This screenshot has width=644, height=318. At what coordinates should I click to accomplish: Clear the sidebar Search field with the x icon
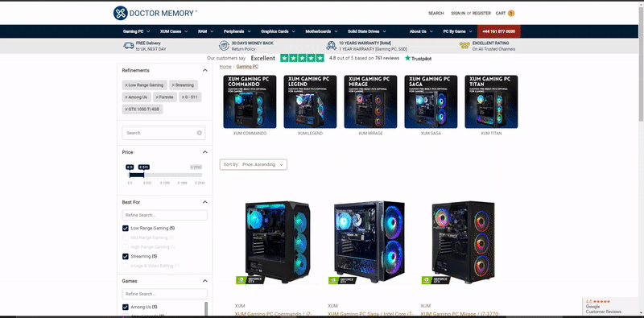point(199,133)
